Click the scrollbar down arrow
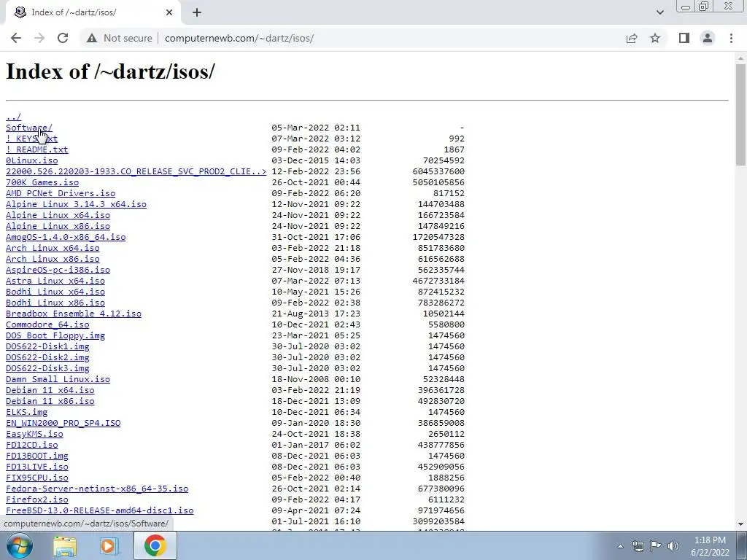Screen dimensions: 747x560 pos(740,524)
